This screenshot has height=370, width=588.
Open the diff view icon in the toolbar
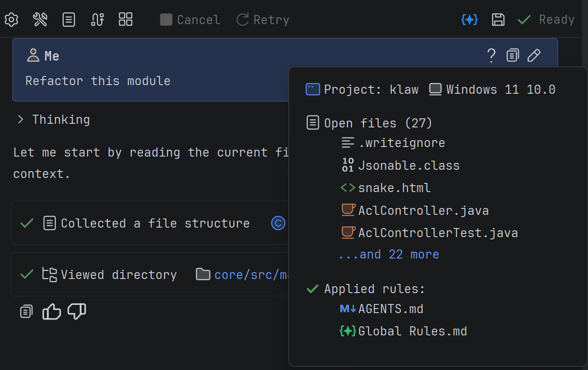[x=97, y=19]
